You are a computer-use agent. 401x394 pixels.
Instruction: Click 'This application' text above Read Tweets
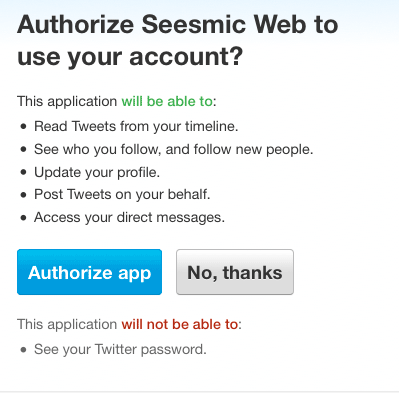67,101
